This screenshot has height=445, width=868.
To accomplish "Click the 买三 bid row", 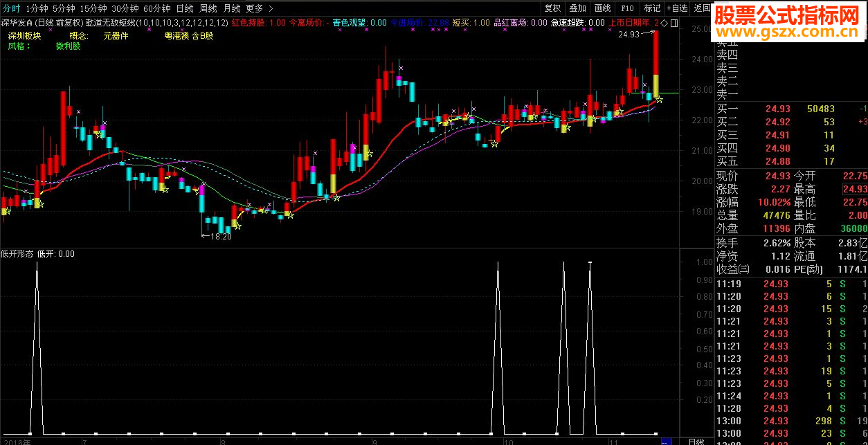I will pyautogui.click(x=791, y=135).
